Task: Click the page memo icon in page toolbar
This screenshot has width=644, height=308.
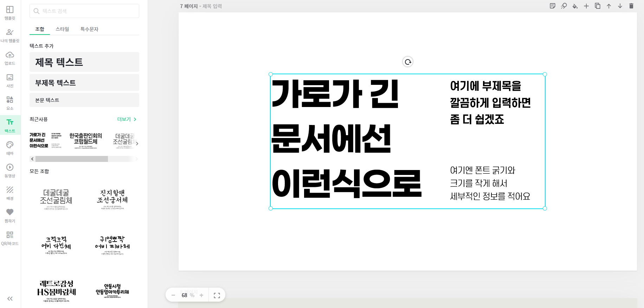Action: click(x=553, y=6)
